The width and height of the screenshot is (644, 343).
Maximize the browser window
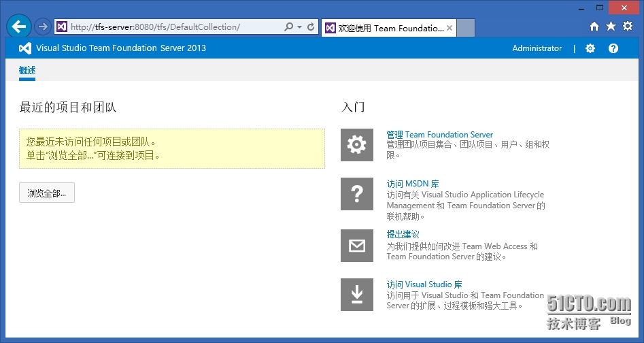pyautogui.click(x=600, y=7)
